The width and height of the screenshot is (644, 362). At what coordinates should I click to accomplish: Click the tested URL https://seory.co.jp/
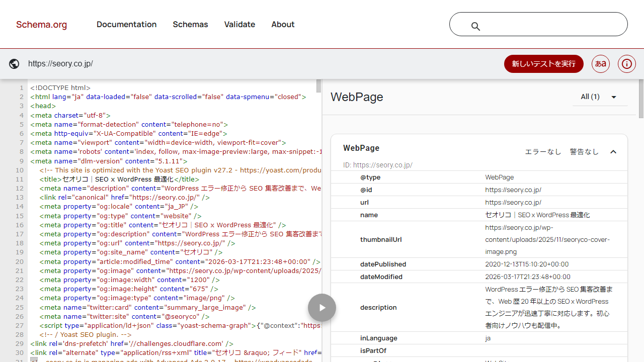(x=60, y=64)
